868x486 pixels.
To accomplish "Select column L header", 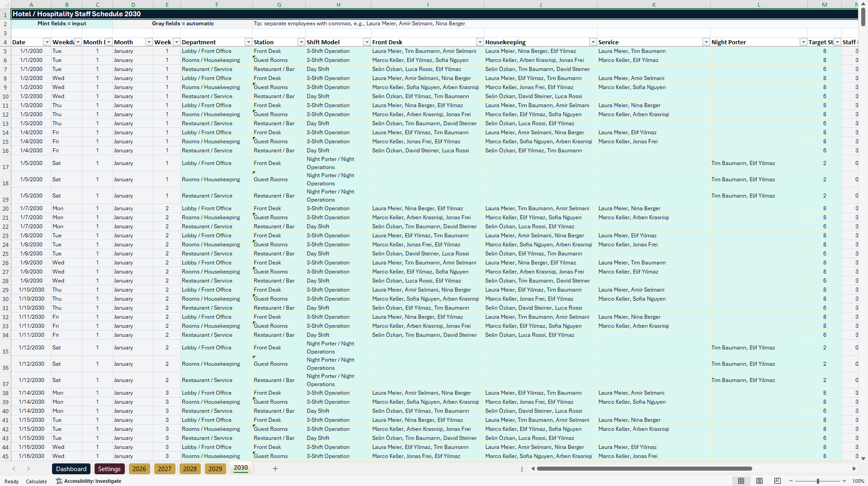I will 759,5.
